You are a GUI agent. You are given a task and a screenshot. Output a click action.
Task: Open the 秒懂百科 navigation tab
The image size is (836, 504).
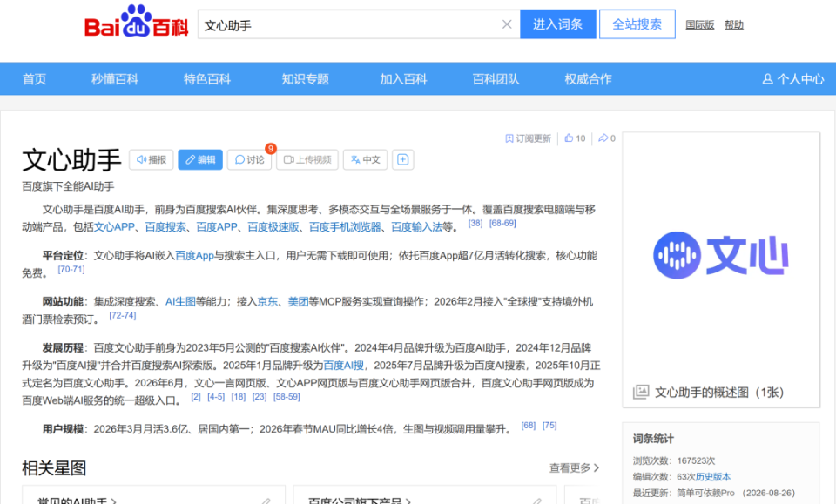(115, 79)
